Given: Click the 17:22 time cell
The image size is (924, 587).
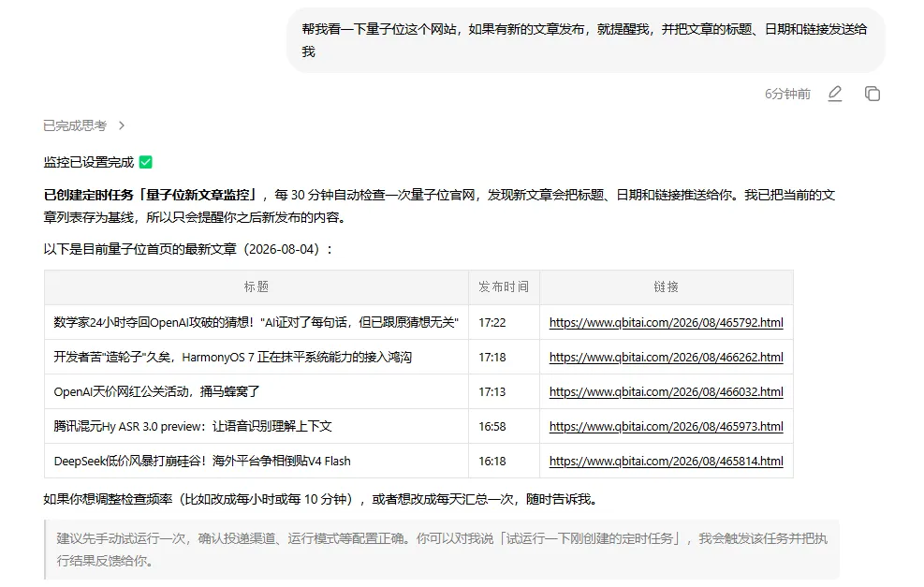Looking at the screenshot, I should 504,322.
